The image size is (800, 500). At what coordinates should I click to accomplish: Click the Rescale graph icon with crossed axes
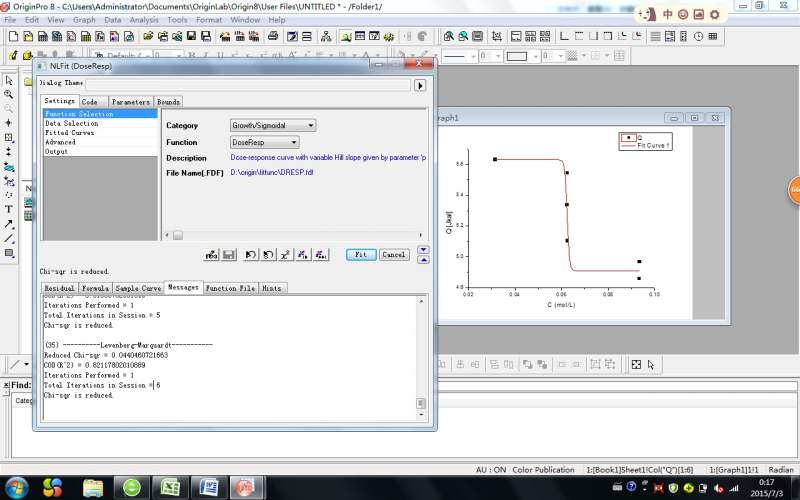click(x=496, y=36)
